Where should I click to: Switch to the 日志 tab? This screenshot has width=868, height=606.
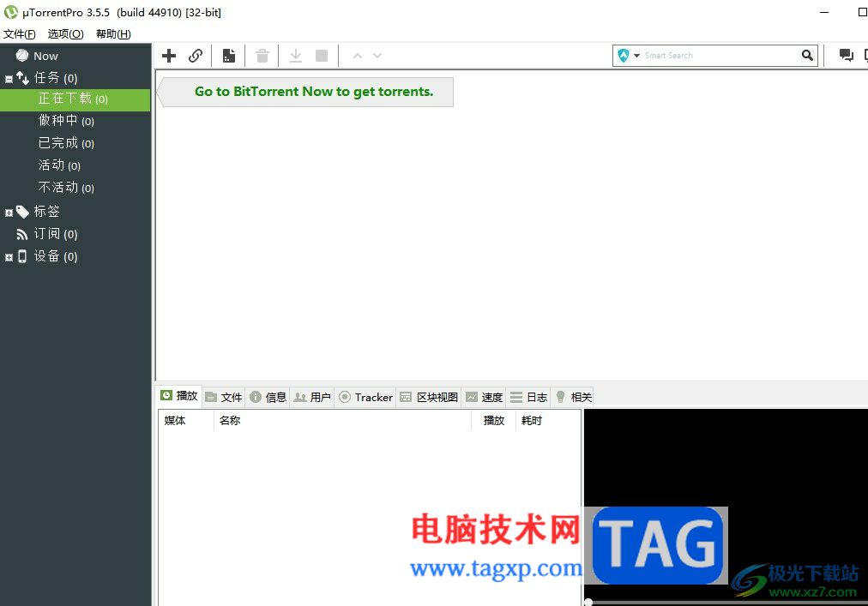[528, 397]
